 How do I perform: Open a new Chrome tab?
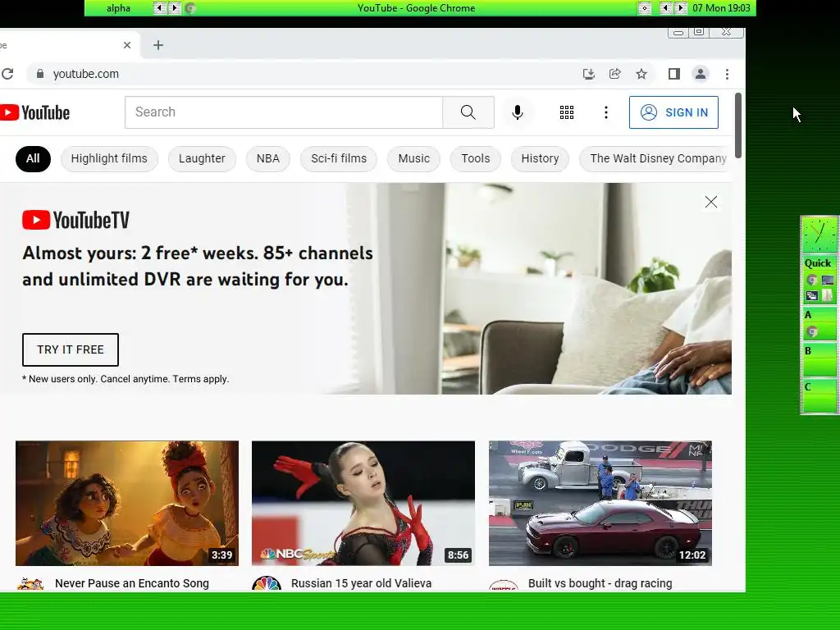point(158,45)
